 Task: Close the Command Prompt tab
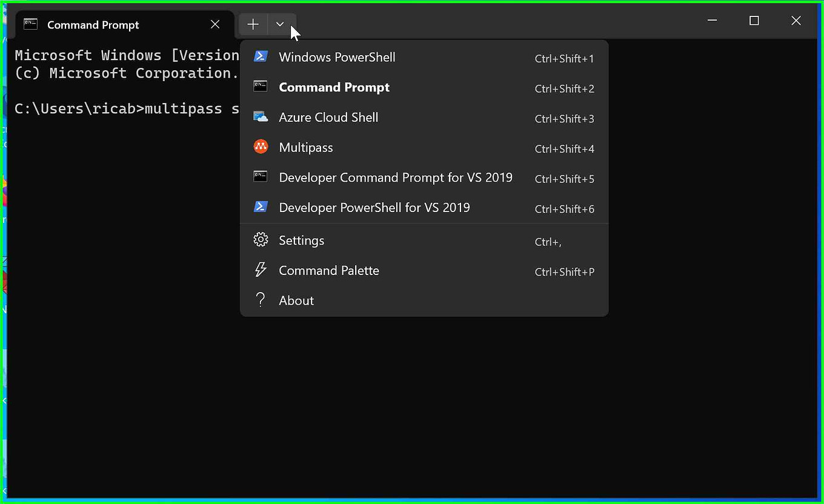pos(215,24)
